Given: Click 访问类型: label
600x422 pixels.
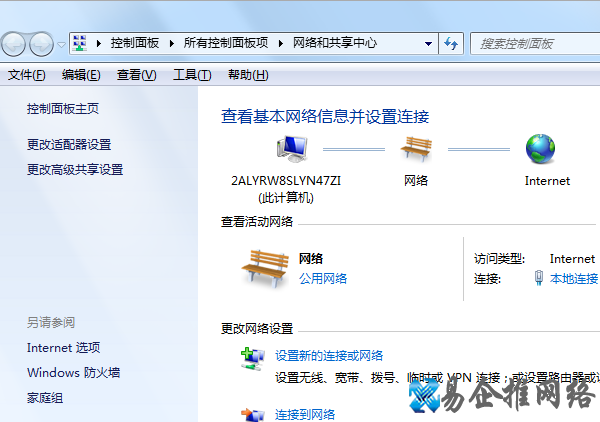Looking at the screenshot, I should 499,259.
